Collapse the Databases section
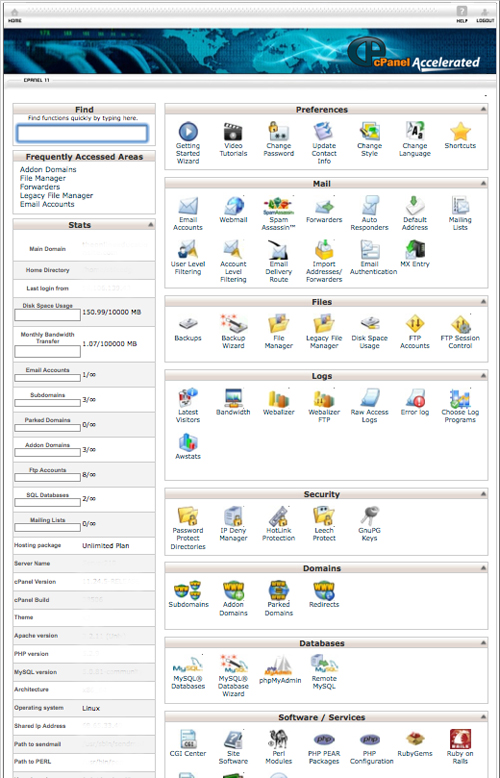This screenshot has height=778, width=500. pos(483,643)
